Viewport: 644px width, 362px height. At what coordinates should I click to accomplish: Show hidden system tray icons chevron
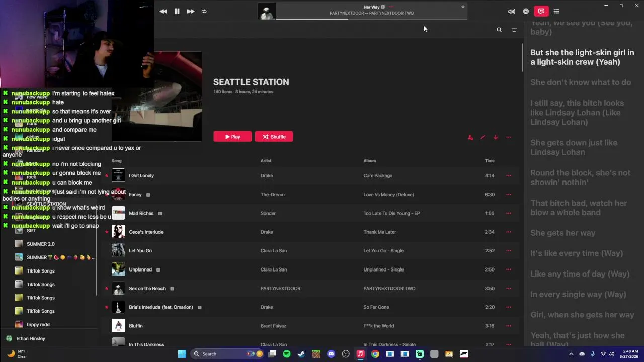(x=571, y=354)
